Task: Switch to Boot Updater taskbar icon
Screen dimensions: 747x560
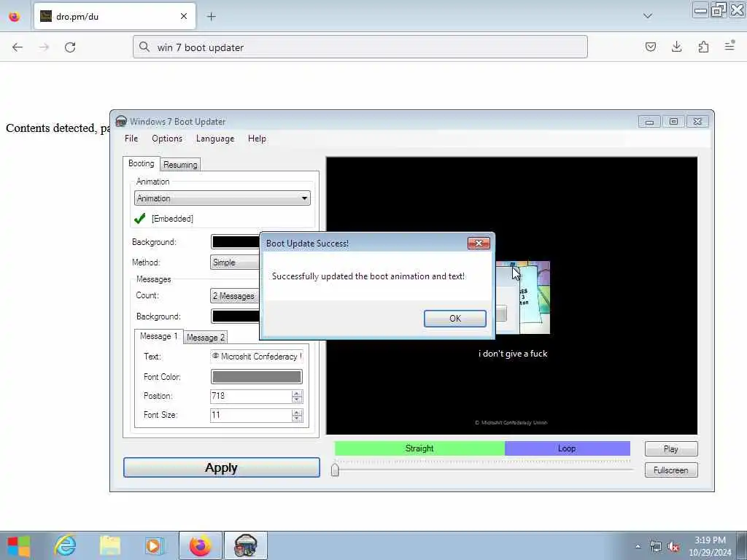Action: pyautogui.click(x=246, y=545)
